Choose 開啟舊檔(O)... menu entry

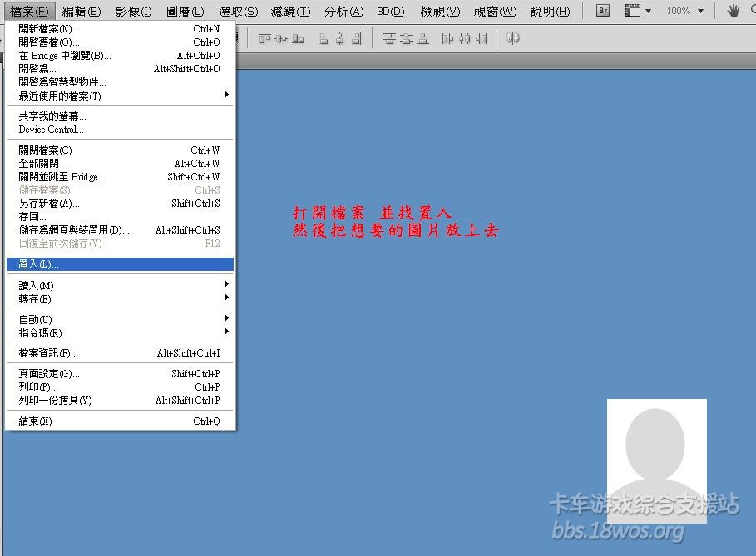pos(120,42)
